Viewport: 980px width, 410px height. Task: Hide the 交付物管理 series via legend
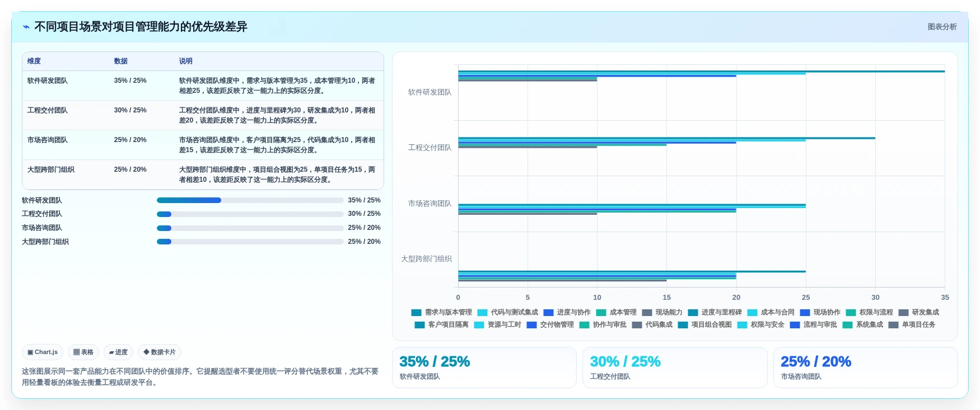pyautogui.click(x=550, y=325)
